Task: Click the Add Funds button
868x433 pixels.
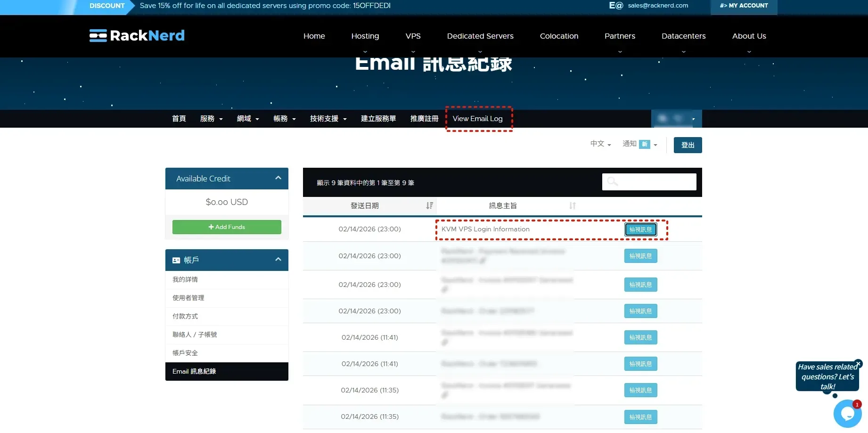Action: pos(227,227)
